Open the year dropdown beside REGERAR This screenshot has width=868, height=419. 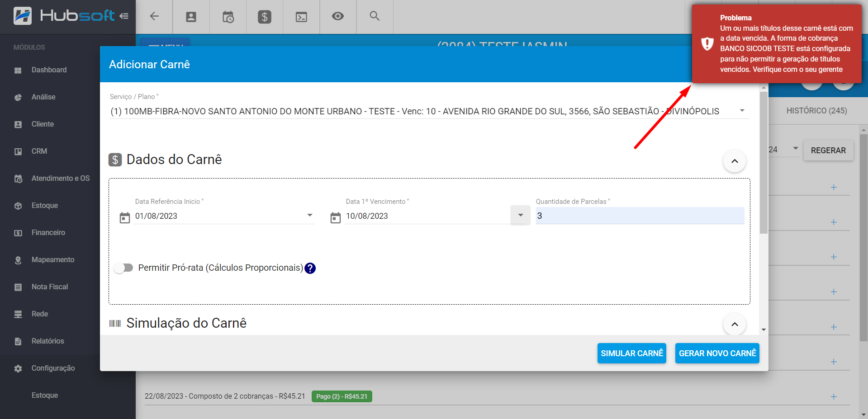coord(795,148)
